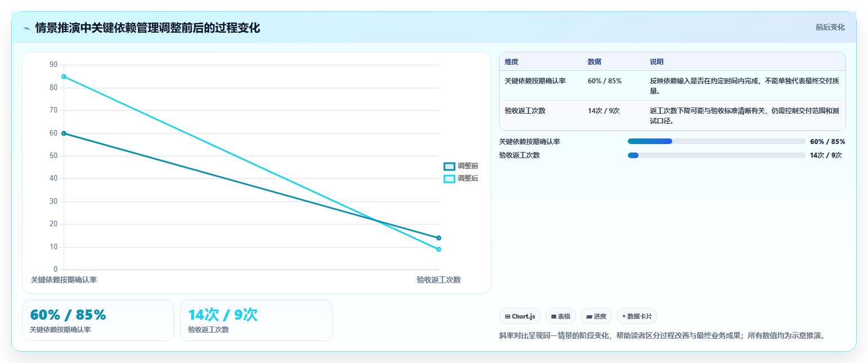Click the panel title 情景推演中关键依赖管理
Screen dimensions: 868x363
pos(147,28)
